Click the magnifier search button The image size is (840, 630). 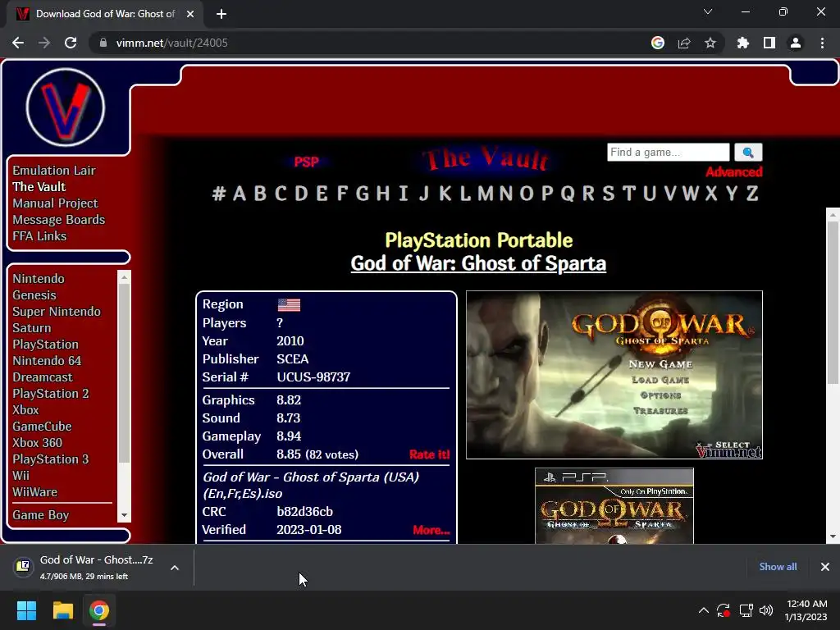(748, 152)
